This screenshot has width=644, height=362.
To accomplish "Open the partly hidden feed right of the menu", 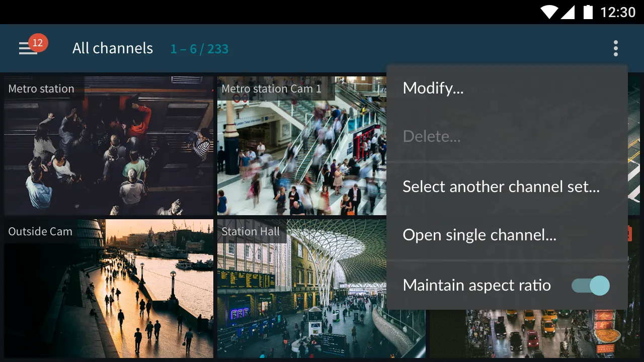I will point(634,146).
